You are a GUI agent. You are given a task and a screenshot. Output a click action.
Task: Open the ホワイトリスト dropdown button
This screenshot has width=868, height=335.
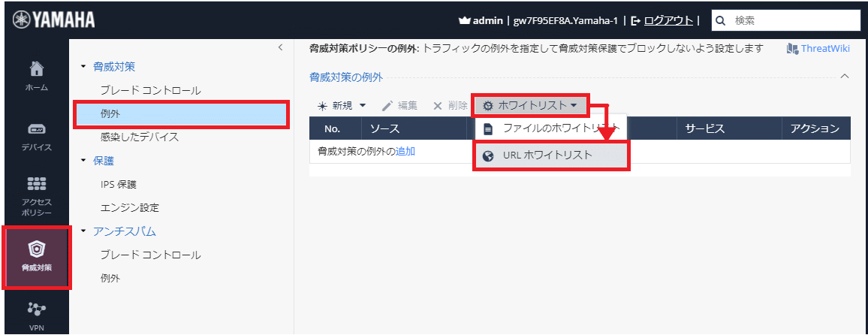click(x=530, y=106)
